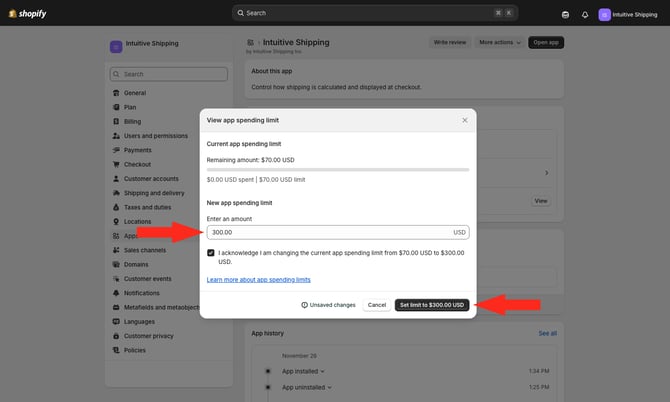The image size is (670, 402).
Task: Click the Customer events icon
Action: [x=116, y=279]
